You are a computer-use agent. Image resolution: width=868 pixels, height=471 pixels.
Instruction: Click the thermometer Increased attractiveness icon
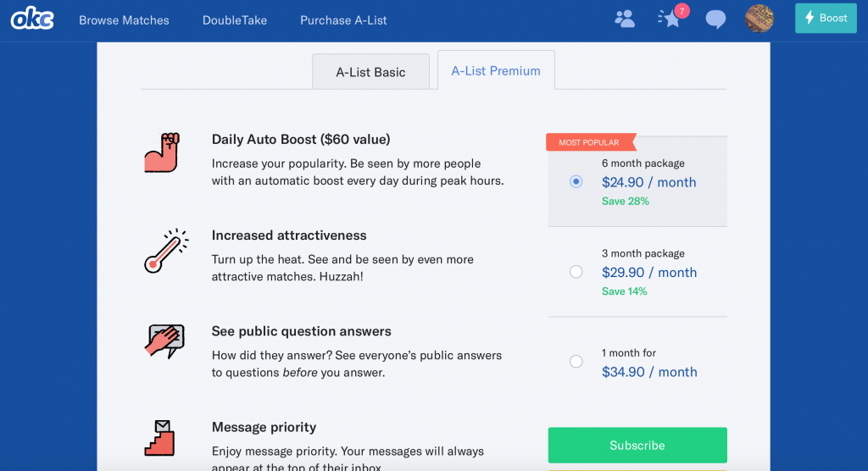coord(163,251)
